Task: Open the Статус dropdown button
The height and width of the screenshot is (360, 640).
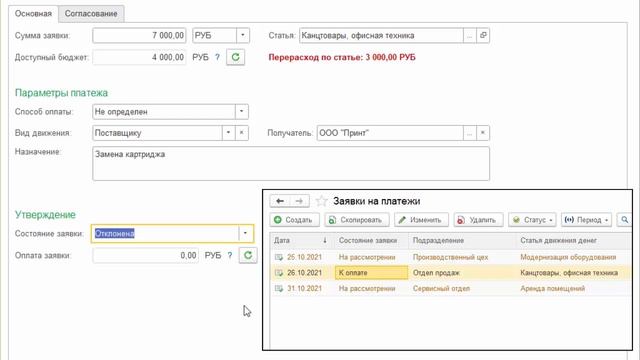Action: click(532, 220)
